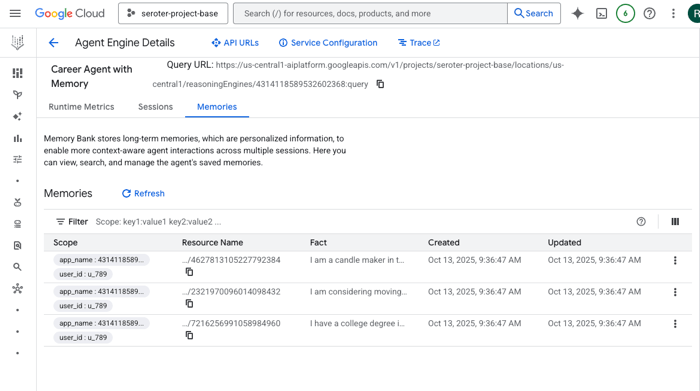Image resolution: width=700 pixels, height=391 pixels.
Task: Click the Created column header
Action: [443, 242]
